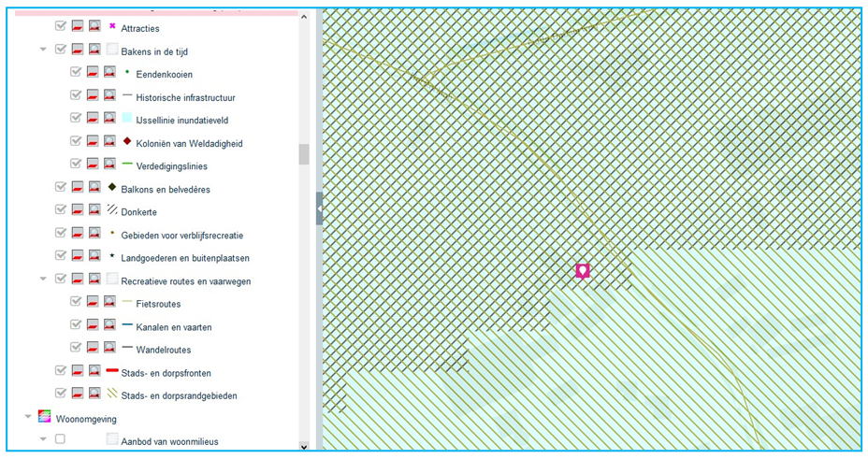
Task: Click magnifier icon for IJssellinie inundatieveld
Action: pos(109,119)
